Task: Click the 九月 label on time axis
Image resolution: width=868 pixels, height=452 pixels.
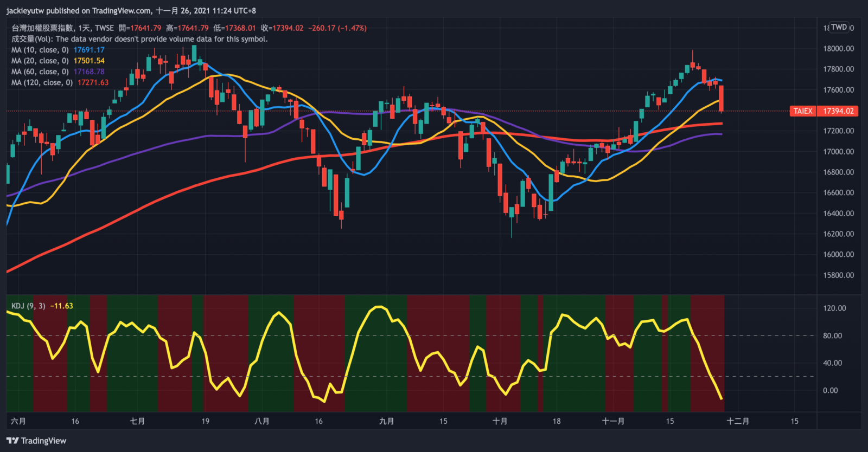Action: click(386, 421)
